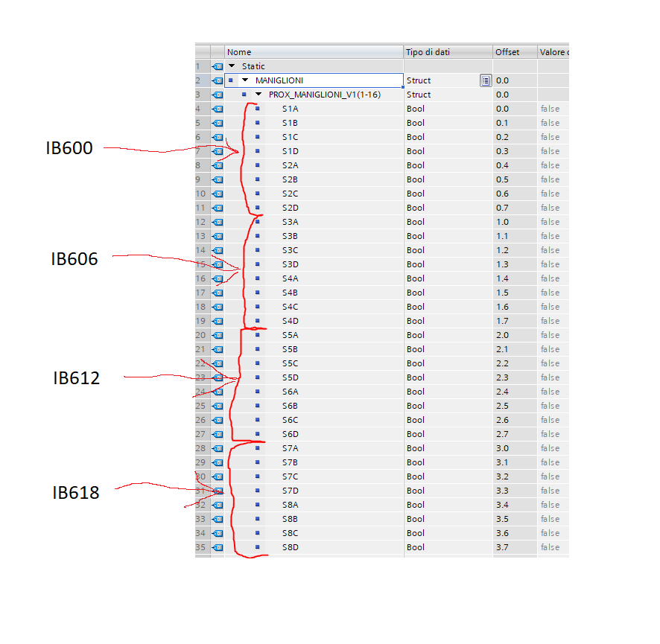Select the S6A variable name
660x644 pixels.
[x=290, y=392]
